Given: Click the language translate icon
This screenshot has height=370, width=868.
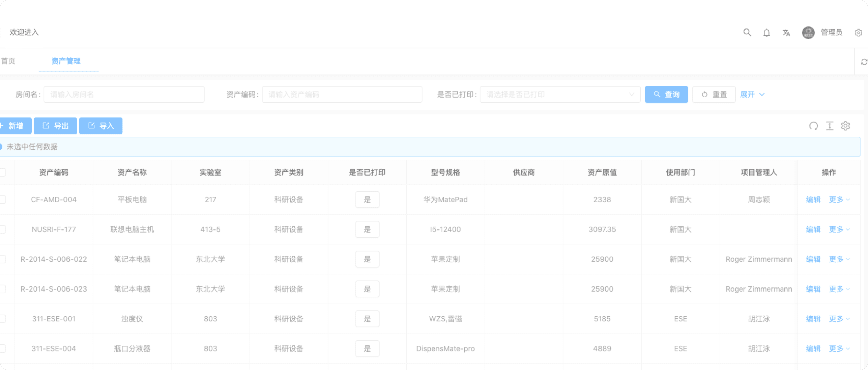Looking at the screenshot, I should pyautogui.click(x=786, y=33).
